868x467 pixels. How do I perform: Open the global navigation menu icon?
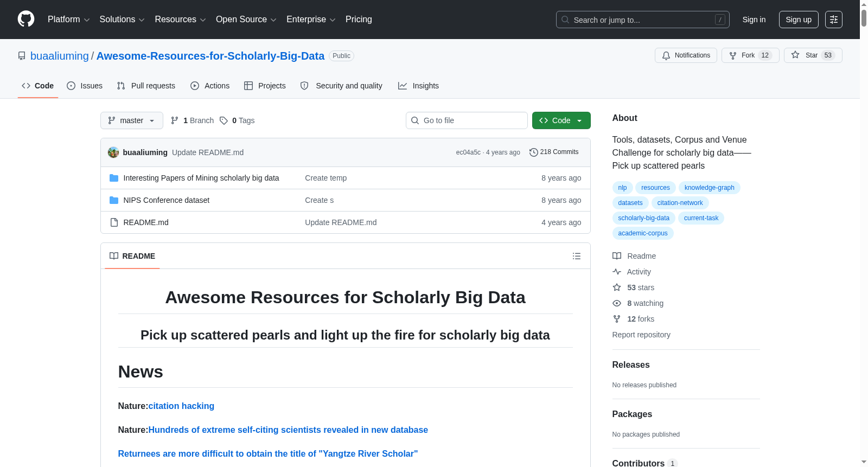(834, 20)
